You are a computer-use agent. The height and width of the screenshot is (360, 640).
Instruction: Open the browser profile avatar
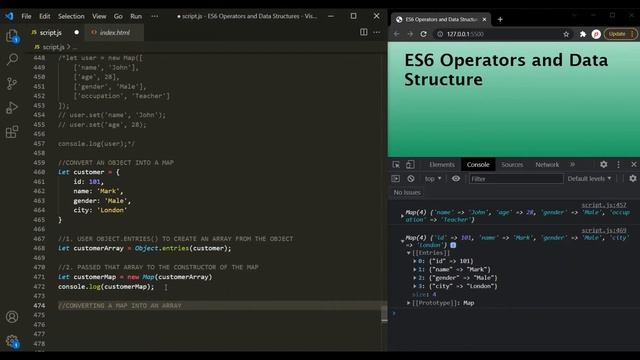pyautogui.click(x=596, y=34)
